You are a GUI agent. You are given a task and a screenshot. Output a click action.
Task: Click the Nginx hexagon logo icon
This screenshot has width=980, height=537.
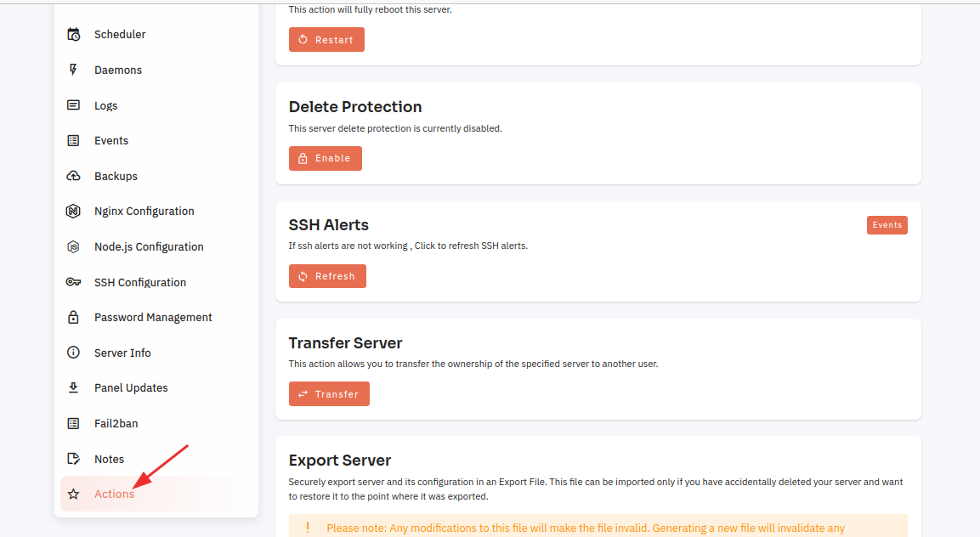(x=73, y=212)
